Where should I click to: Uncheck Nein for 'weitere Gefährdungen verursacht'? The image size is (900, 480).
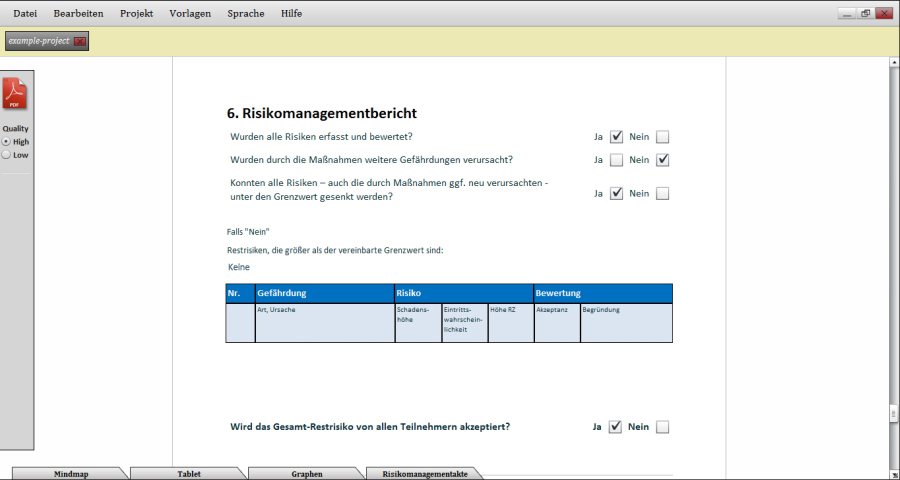tap(662, 160)
